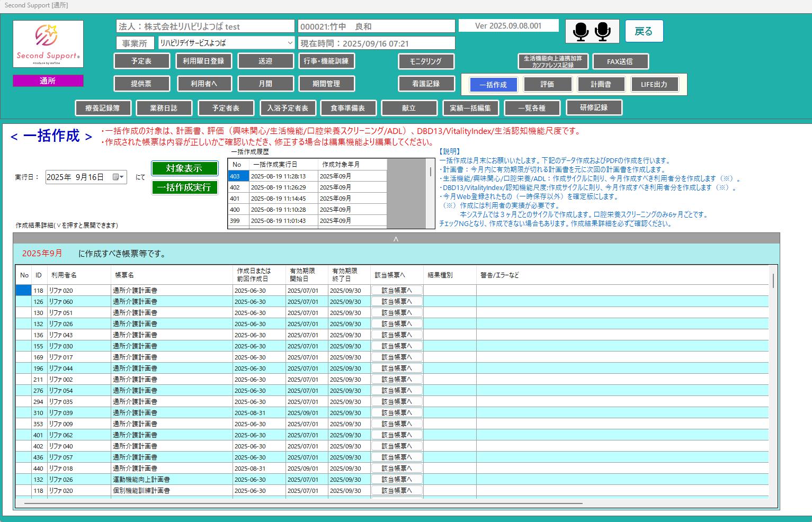812x522 pixels.
Task: Switch to the 評価 tab button
Action: [547, 84]
